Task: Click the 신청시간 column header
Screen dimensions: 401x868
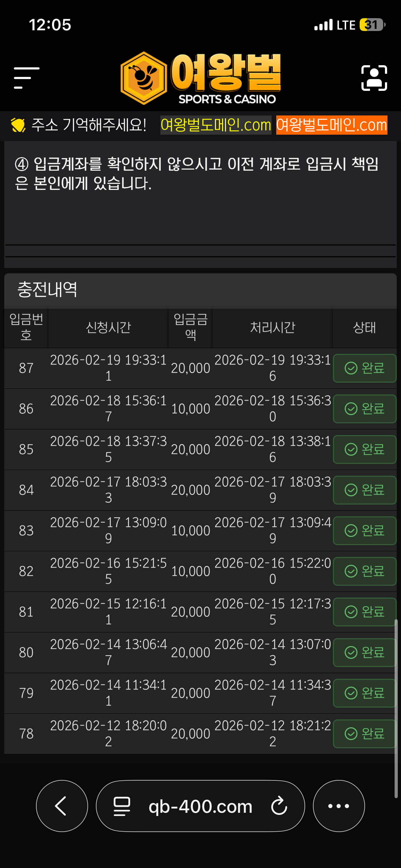Action: click(x=108, y=327)
